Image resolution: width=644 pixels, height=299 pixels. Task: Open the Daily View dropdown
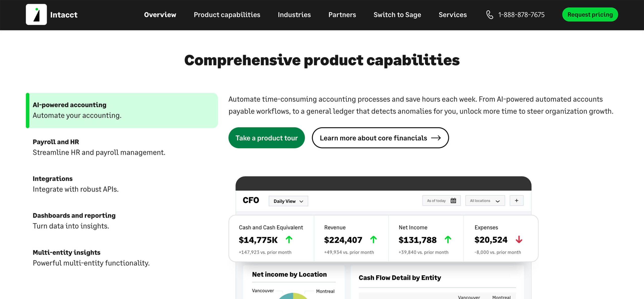(x=288, y=201)
